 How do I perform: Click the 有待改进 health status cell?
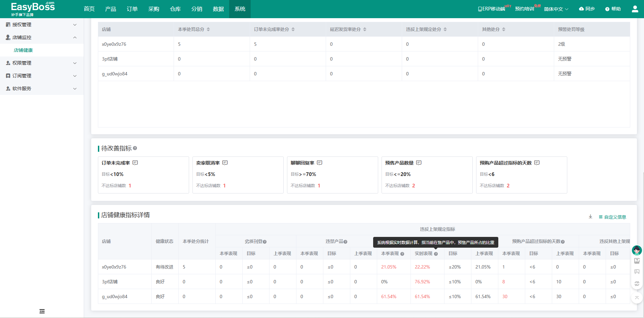[x=165, y=267]
